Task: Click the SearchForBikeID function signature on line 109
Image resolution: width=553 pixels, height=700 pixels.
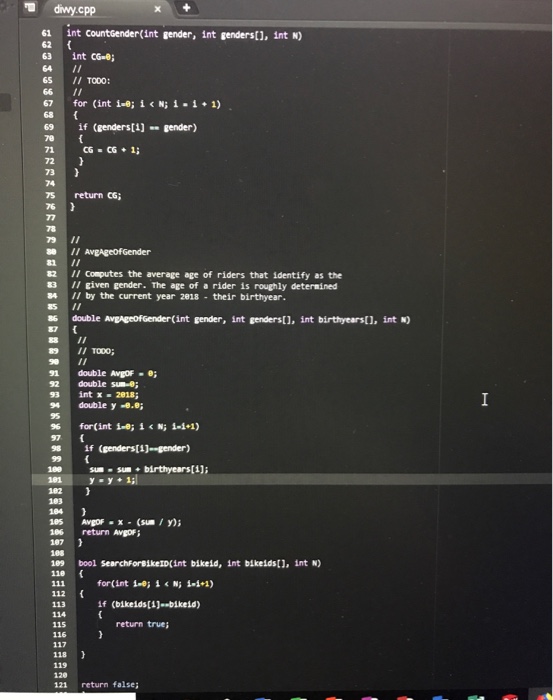Action: (x=200, y=563)
